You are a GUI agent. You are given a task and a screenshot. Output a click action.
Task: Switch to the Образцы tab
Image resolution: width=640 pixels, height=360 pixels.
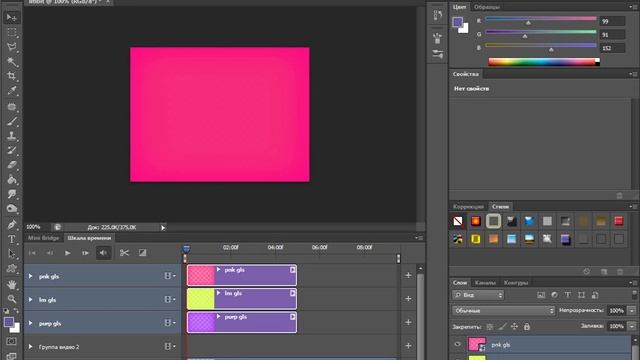[x=487, y=7]
